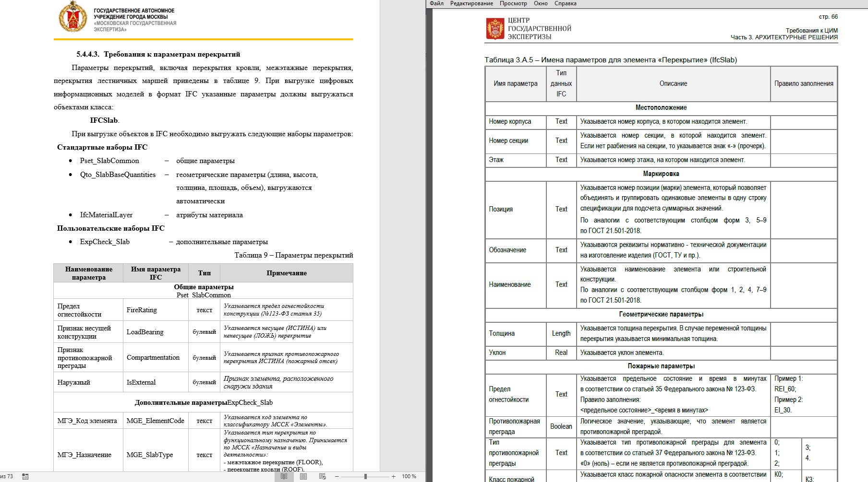The height and width of the screenshot is (482, 868).
Task: Open the Окно menu
Action: click(x=541, y=3)
